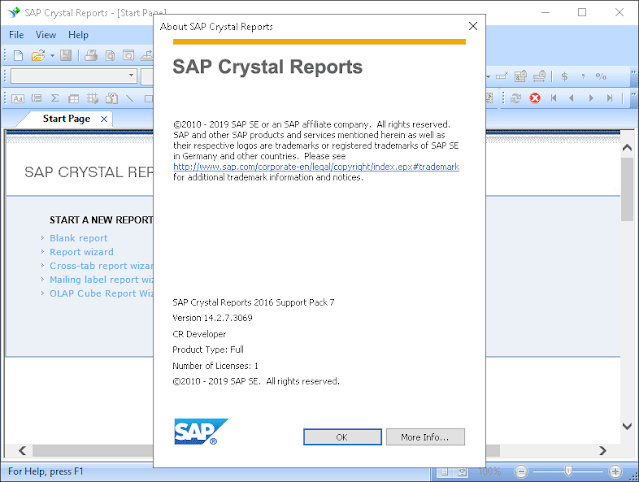This screenshot has width=639, height=482.
Task: Select the Insert Summary sigma icon
Action: tap(55, 98)
